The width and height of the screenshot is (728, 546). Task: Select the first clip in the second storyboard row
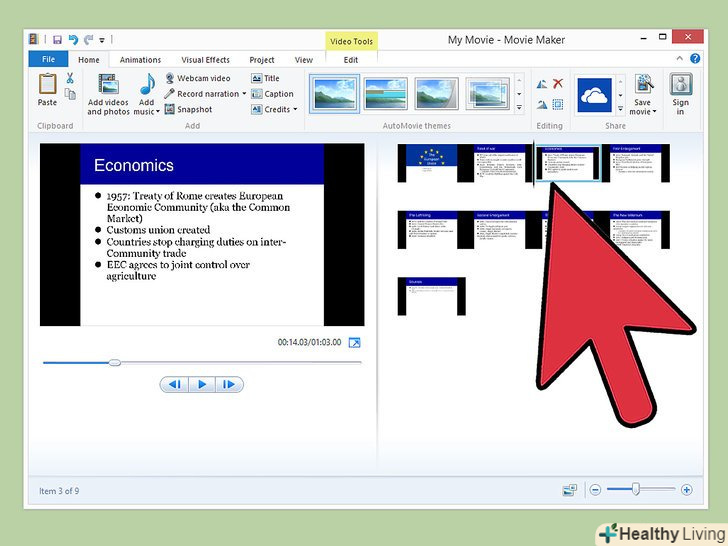tap(431, 230)
